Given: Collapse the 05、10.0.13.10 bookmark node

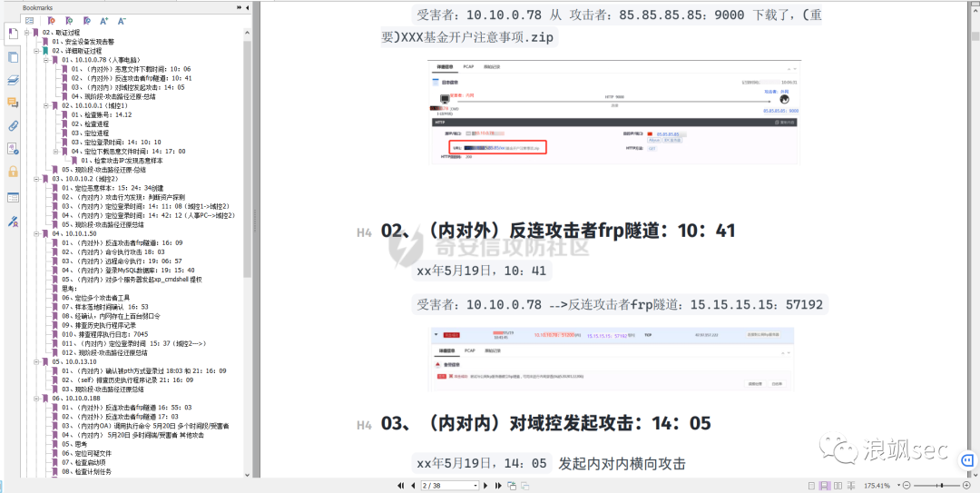Looking at the screenshot, I should (37, 361).
